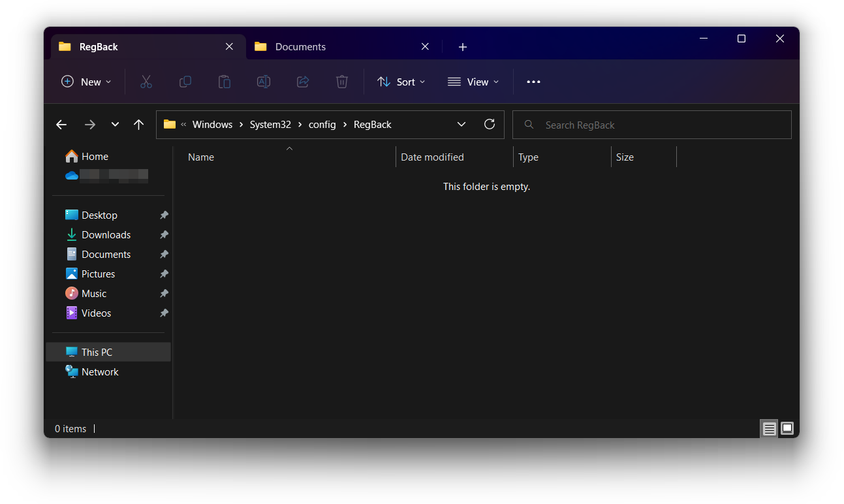Click the Rename icon in toolbar
The height and width of the screenshot is (504, 844).
pos(264,82)
